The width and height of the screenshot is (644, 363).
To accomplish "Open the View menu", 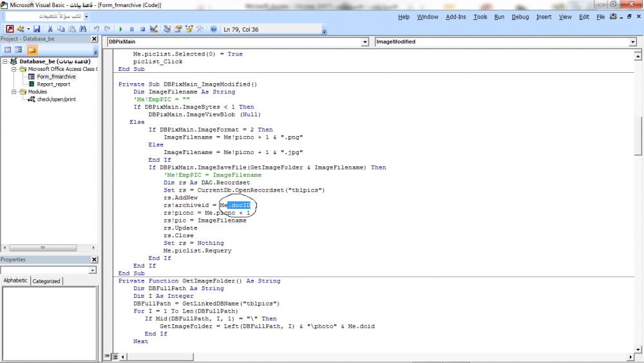I will pyautogui.click(x=565, y=17).
